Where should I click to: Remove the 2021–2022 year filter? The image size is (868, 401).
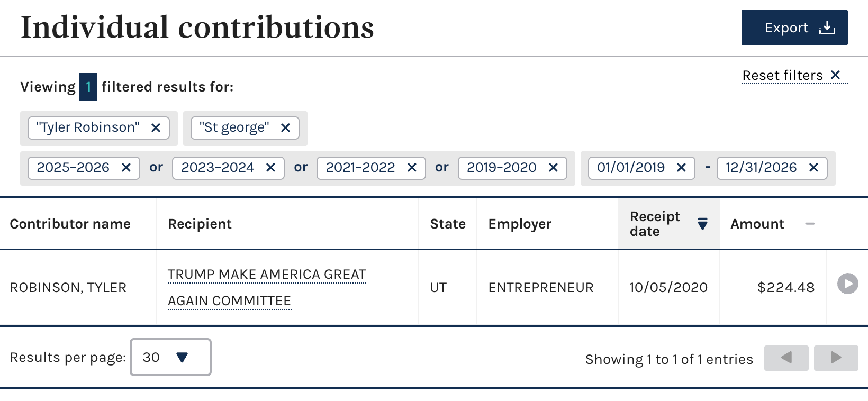pyautogui.click(x=412, y=168)
